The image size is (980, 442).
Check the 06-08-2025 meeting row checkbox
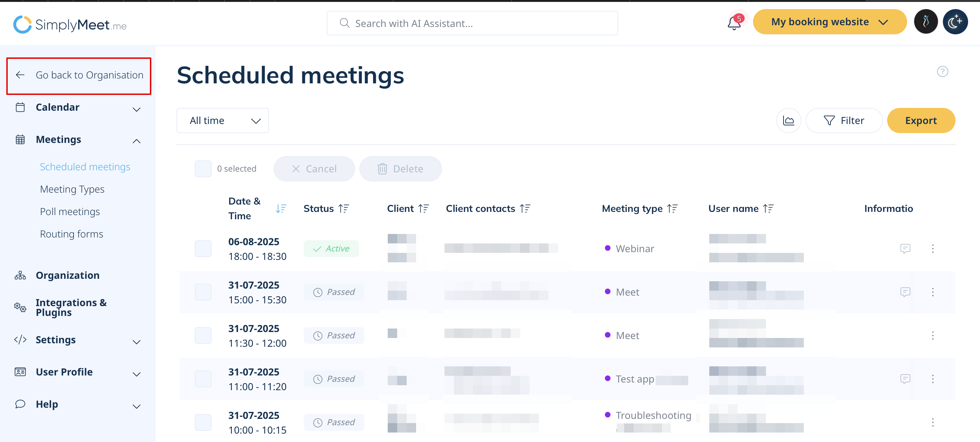click(x=203, y=248)
